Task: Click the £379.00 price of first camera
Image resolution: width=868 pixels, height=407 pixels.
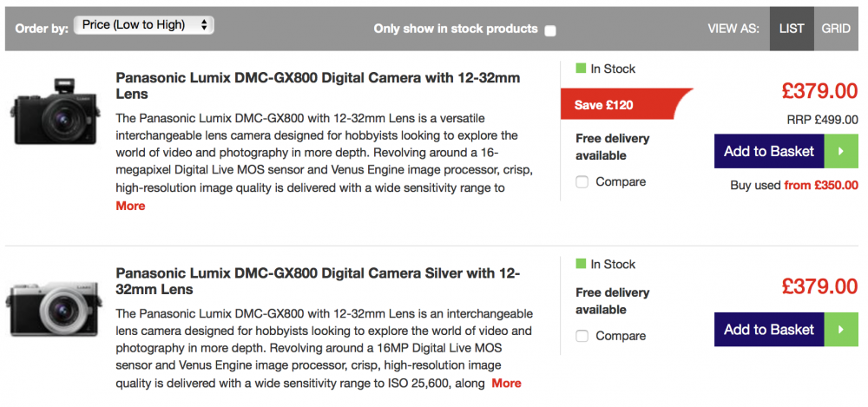Action: click(x=819, y=90)
